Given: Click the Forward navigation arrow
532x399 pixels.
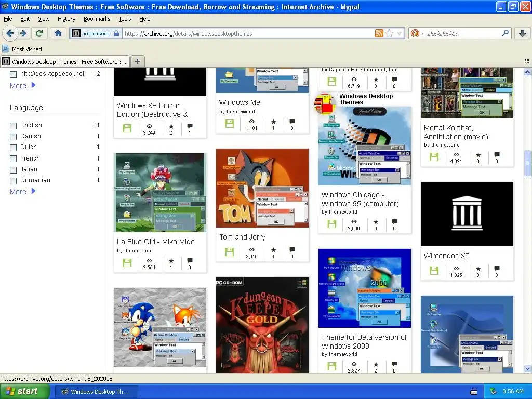Looking at the screenshot, I should point(23,33).
